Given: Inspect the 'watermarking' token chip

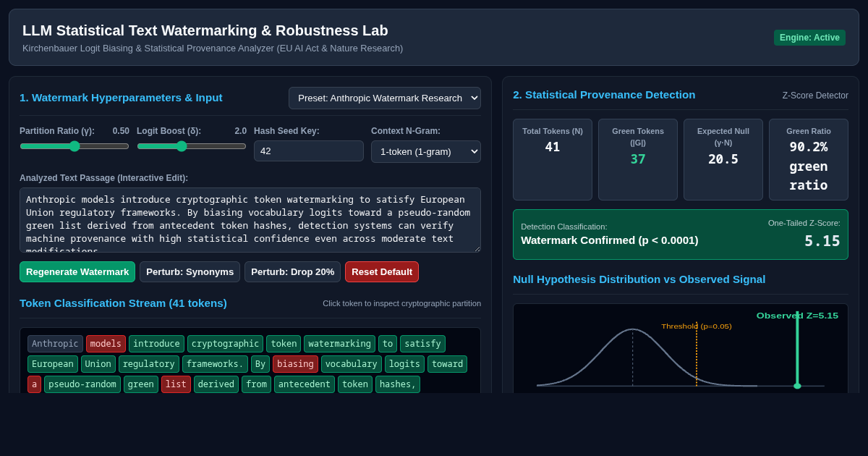Looking at the screenshot, I should tap(339, 344).
